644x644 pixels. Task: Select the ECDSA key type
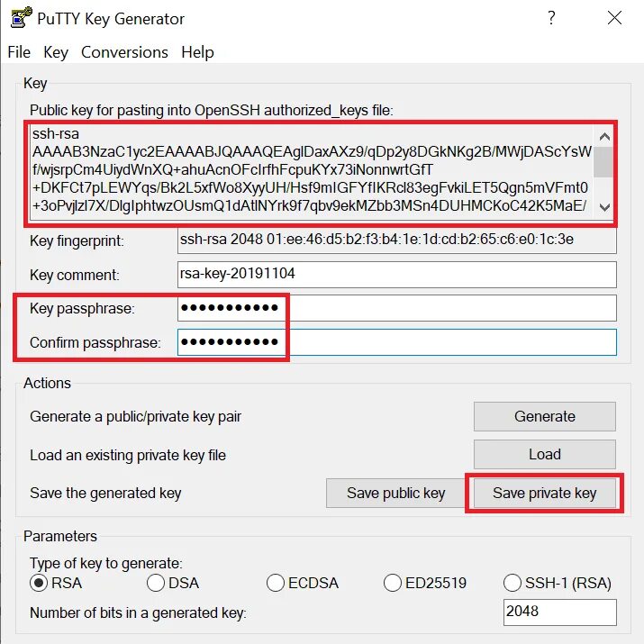275,583
